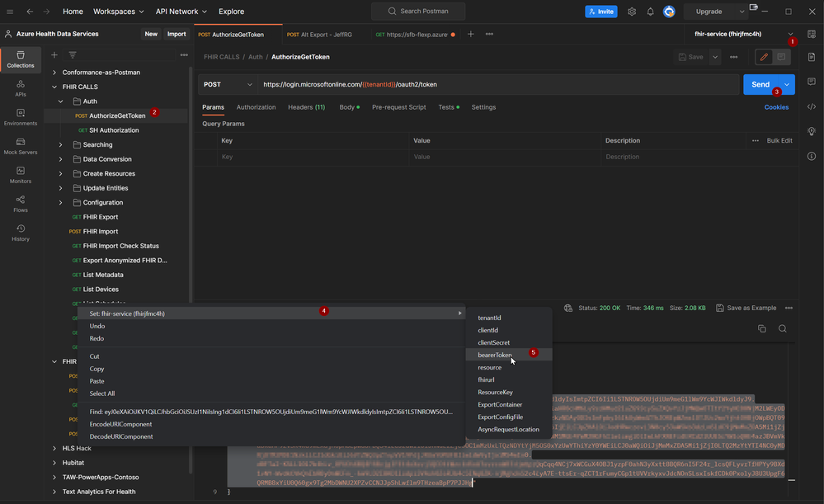The width and height of the screenshot is (824, 504).
Task: Click the Import button
Action: click(177, 34)
